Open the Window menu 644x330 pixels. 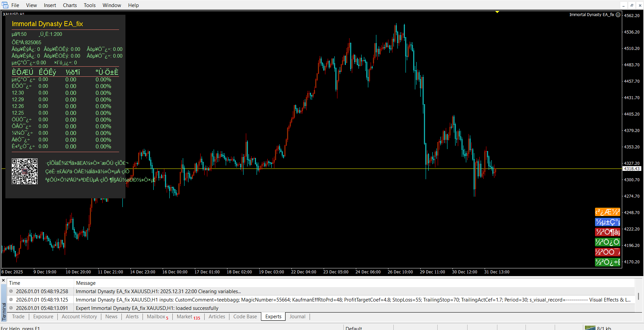pyautogui.click(x=112, y=5)
